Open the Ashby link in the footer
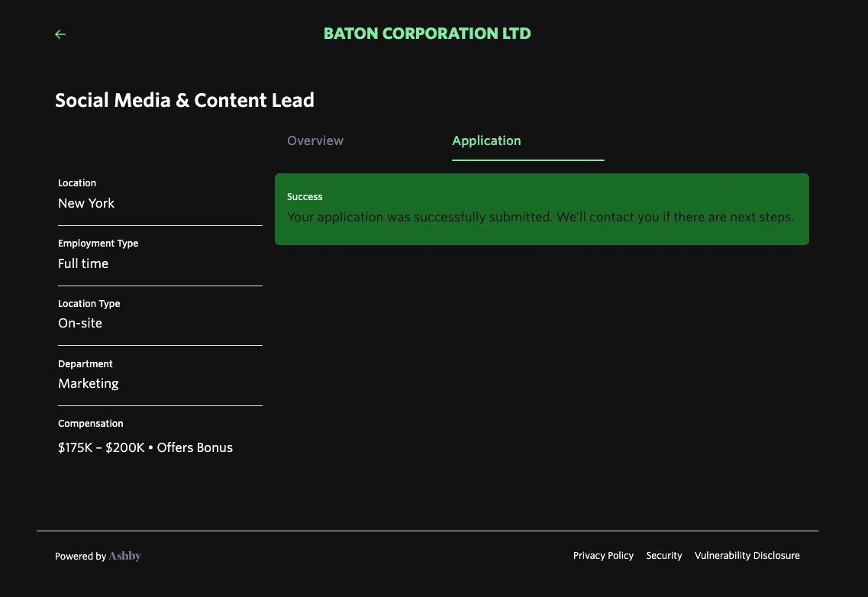Screen dimensions: 868x597 [x=124, y=556]
